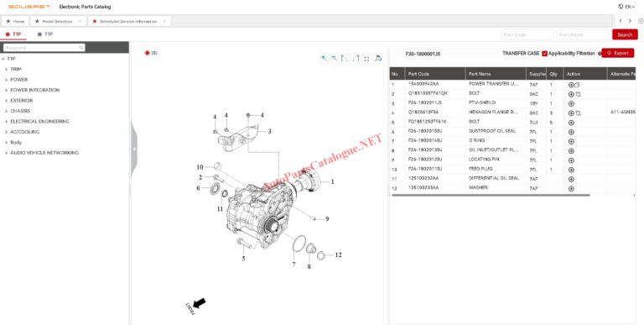The height and width of the screenshot is (325, 644).
Task: Click plus icon for OIL INLET/OUTLET plug
Action: pos(571,151)
